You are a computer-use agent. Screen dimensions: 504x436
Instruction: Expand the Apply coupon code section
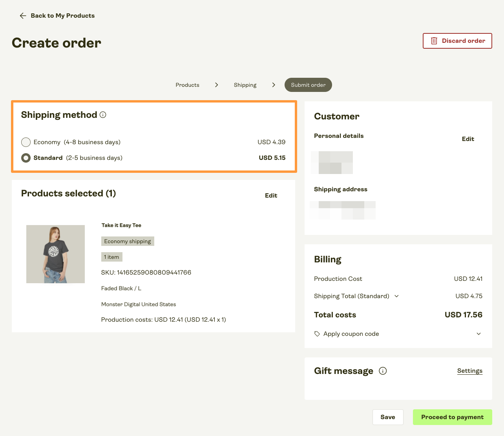coord(478,333)
